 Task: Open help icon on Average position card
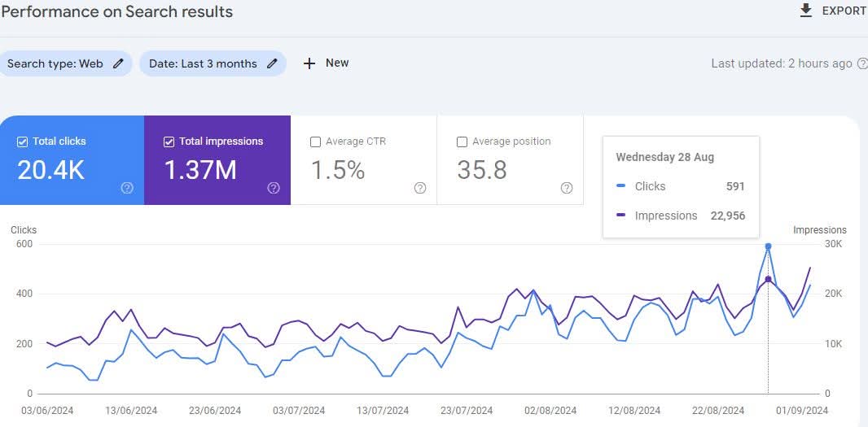567,188
